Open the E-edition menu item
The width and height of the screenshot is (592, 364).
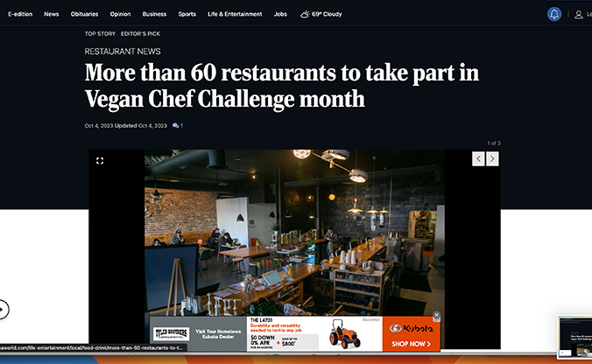tap(20, 14)
